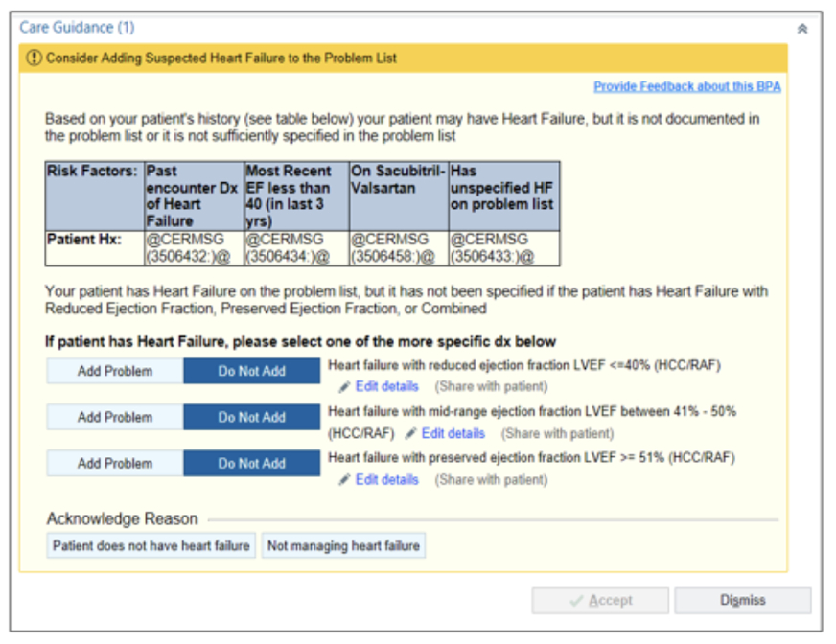Click Add Problem for preserved ejection fraction
Viewport: 836px width, 644px height.
pyautogui.click(x=115, y=464)
